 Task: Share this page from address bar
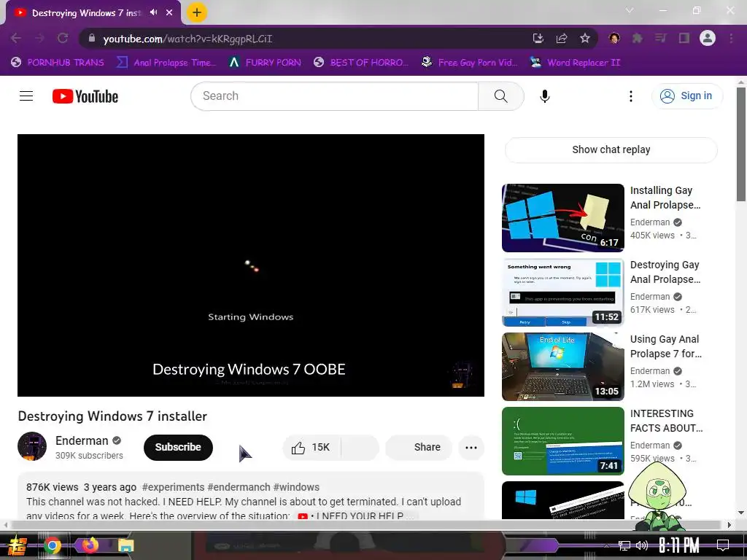click(562, 38)
